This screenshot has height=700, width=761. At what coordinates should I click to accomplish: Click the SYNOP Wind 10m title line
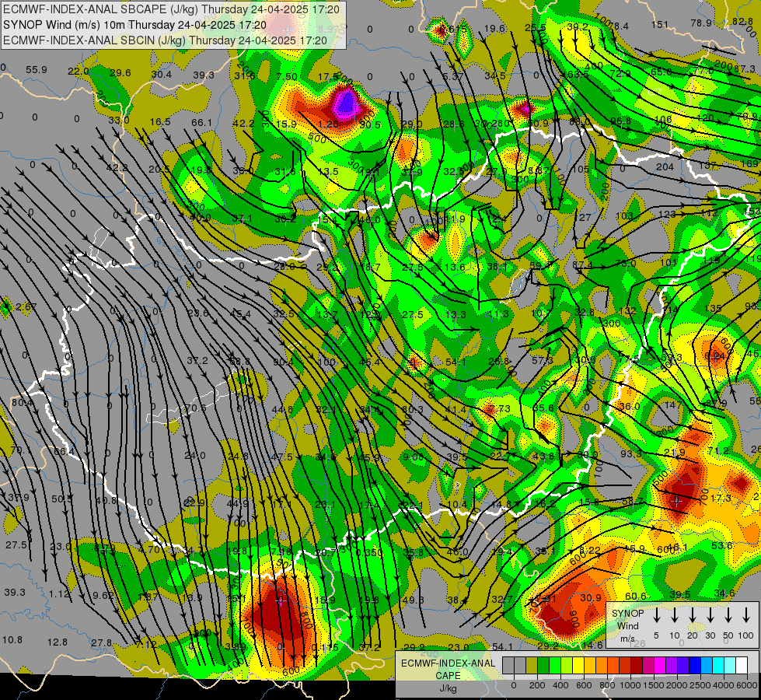click(x=134, y=25)
